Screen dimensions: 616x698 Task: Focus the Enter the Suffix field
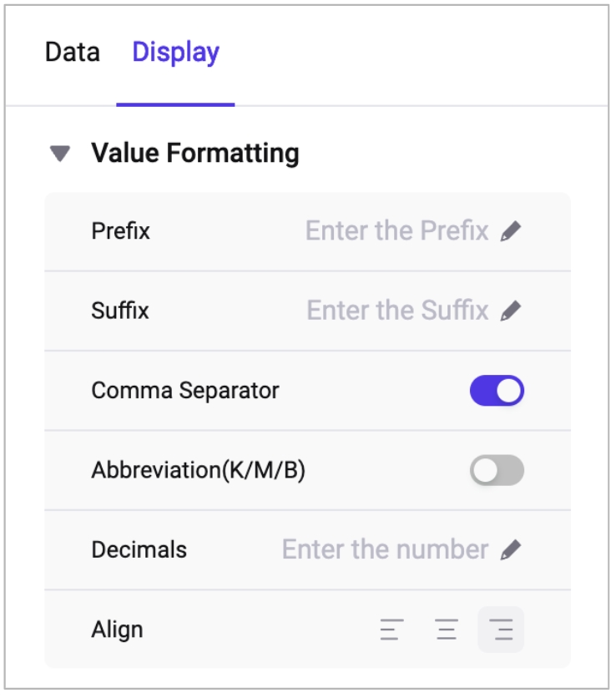[397, 311]
